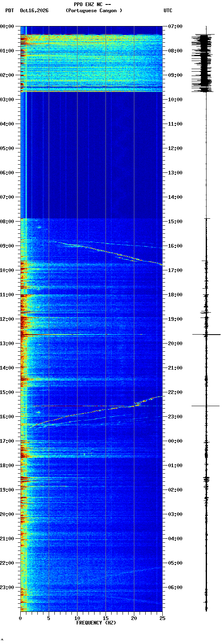Click the '15' frequency tick label
The height and width of the screenshot is (644, 224).
tap(106, 618)
